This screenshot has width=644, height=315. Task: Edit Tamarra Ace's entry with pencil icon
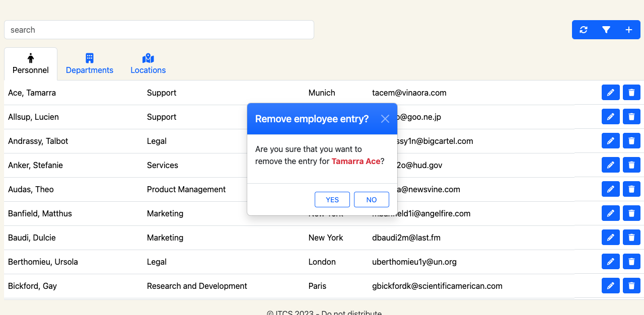pos(610,93)
